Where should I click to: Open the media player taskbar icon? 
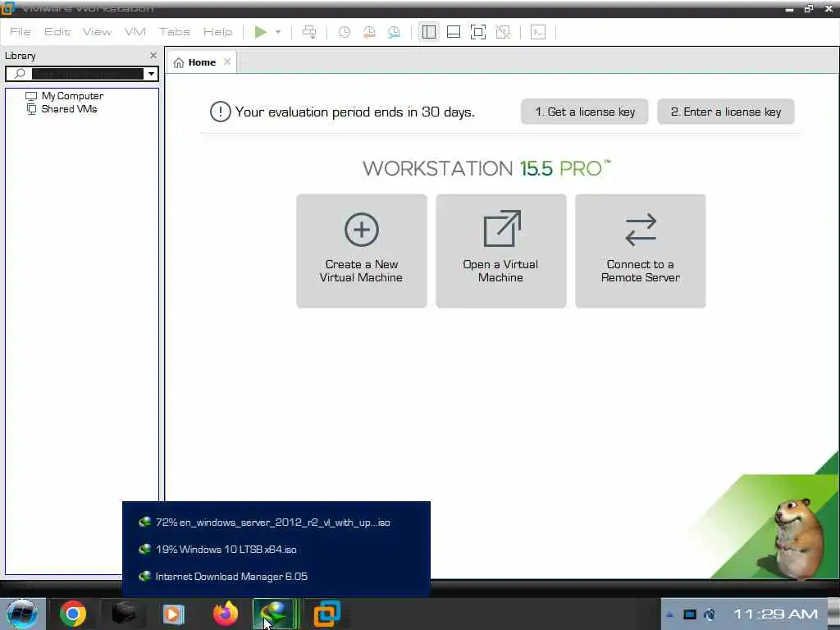point(173,614)
